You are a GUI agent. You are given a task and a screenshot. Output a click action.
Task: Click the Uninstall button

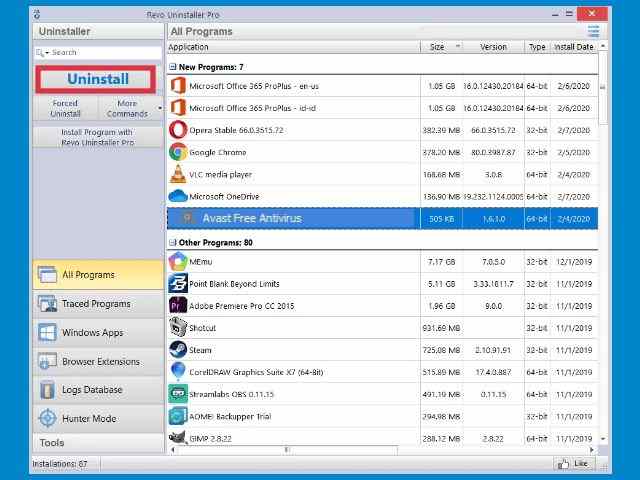click(x=96, y=79)
